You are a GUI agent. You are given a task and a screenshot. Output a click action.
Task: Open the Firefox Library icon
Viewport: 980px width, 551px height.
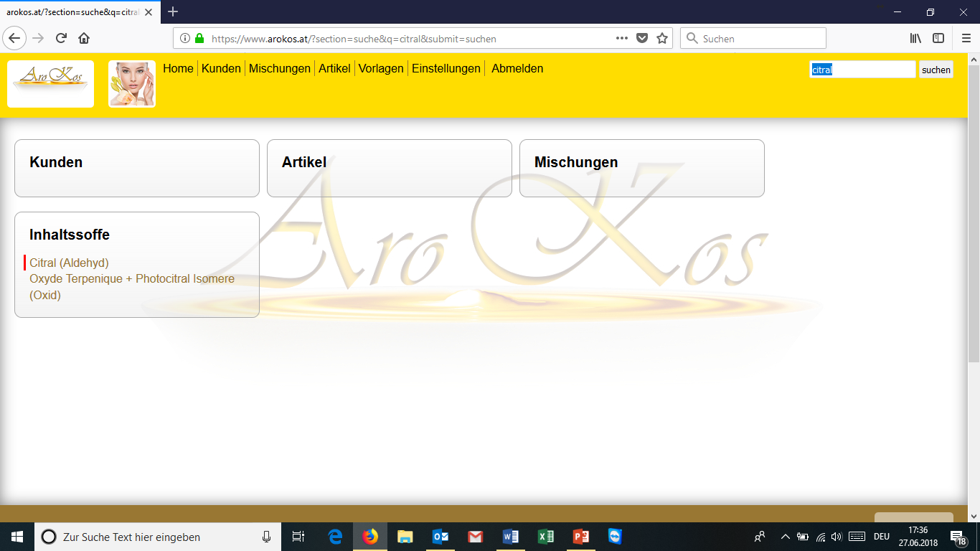click(x=916, y=38)
